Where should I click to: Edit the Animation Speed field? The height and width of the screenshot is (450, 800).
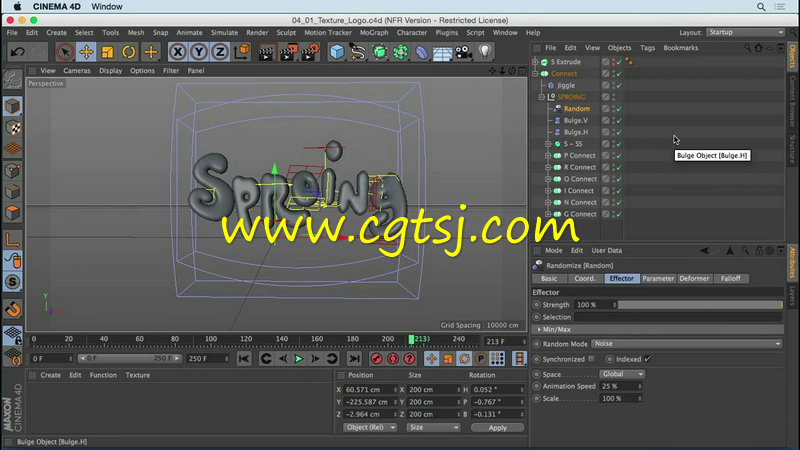point(619,386)
